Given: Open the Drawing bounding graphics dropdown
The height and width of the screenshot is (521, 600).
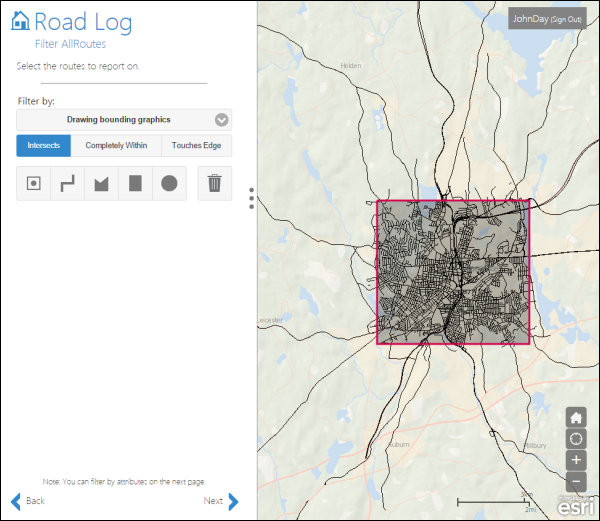Looking at the screenshot, I should point(124,120).
